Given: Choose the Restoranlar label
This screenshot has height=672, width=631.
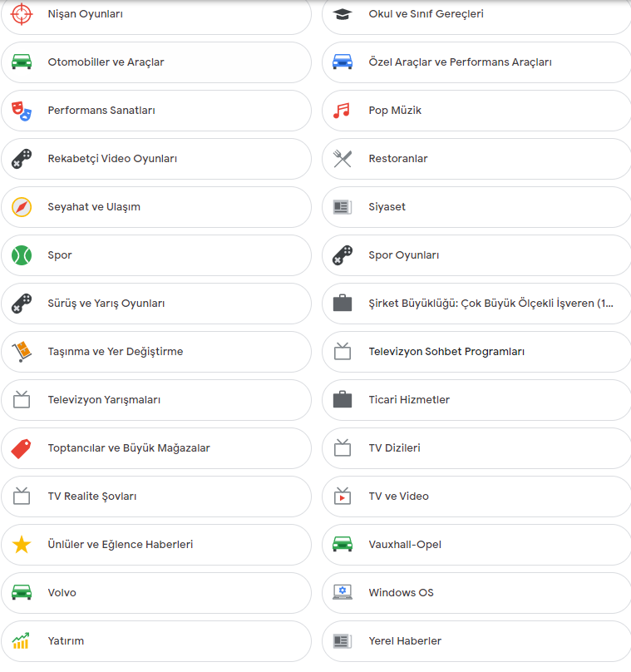Looking at the screenshot, I should coord(398,159).
